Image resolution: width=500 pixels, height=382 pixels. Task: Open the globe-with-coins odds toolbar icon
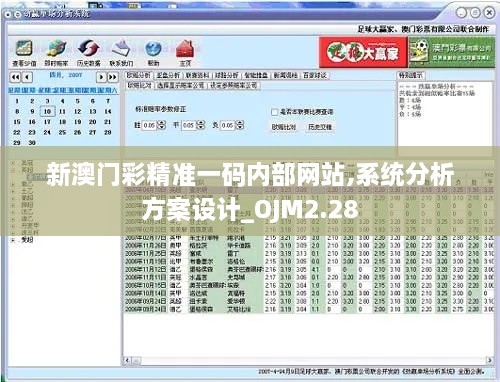click(x=56, y=49)
